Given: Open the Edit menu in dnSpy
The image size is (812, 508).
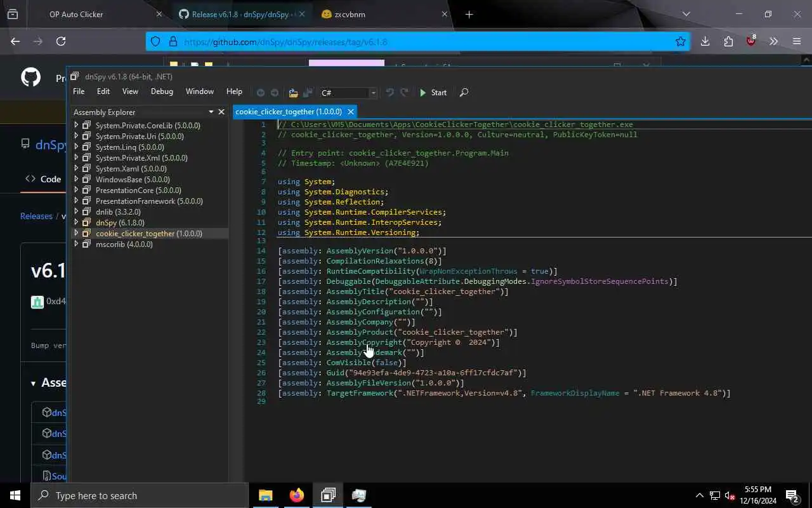Looking at the screenshot, I should pos(103,91).
